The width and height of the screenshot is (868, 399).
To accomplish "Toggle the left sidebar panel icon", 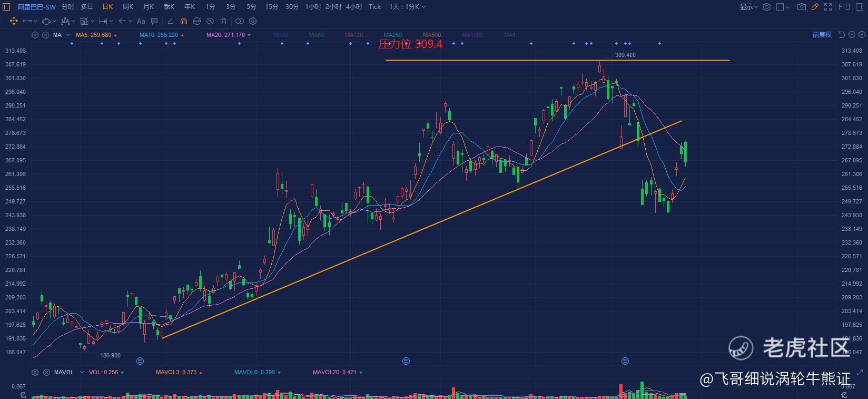I will (x=6, y=7).
